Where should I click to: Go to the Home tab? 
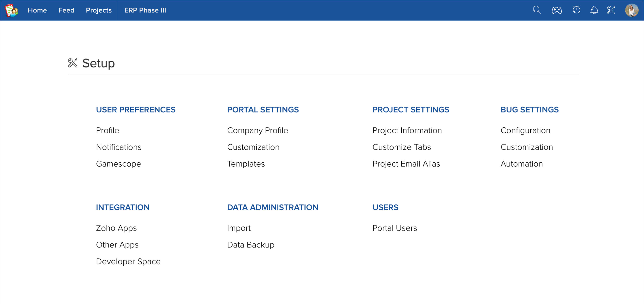tap(37, 10)
